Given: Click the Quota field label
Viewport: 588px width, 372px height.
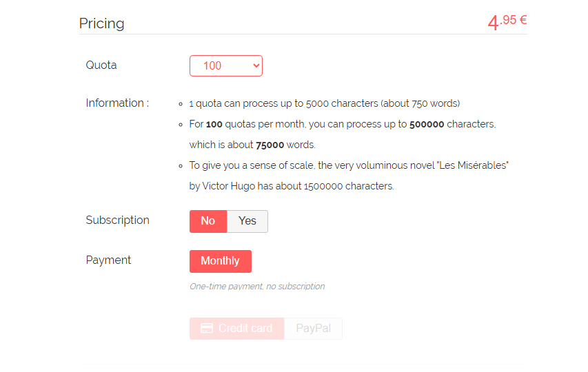Looking at the screenshot, I should click(101, 65).
